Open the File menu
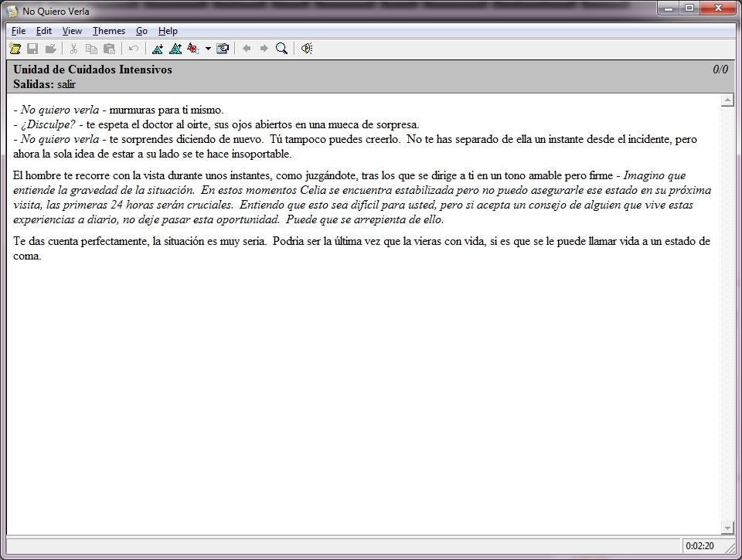742x560 pixels. tap(19, 31)
